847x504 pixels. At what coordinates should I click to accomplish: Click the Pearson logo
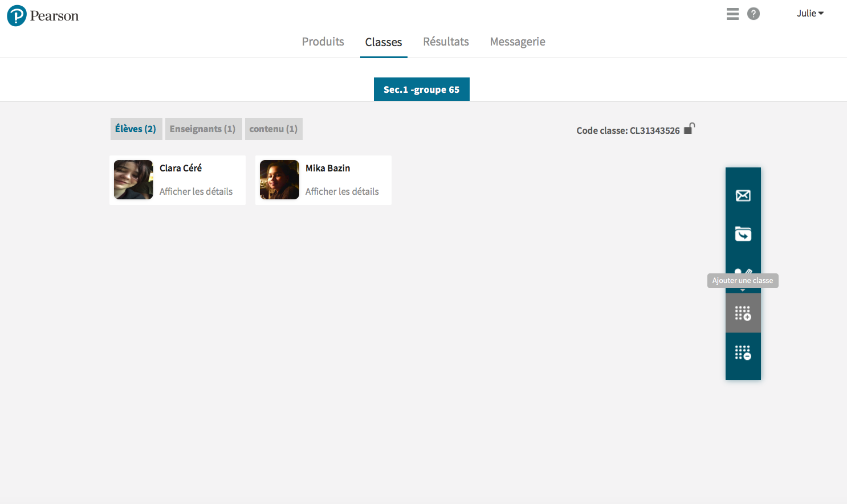43,16
